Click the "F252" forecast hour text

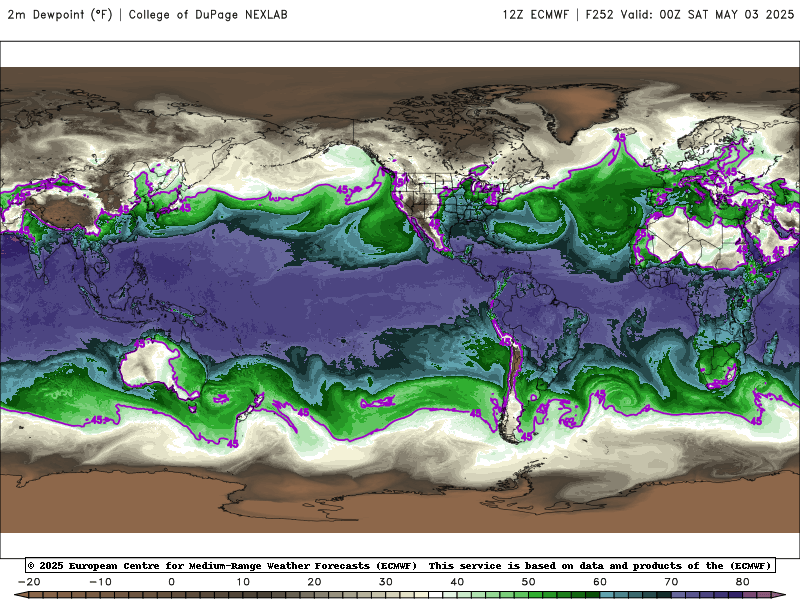tap(599, 15)
